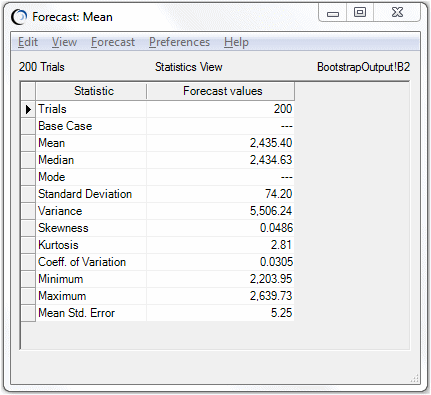Click the Coeff. of Variation value 0.0305
The width and height of the screenshot is (431, 395).
click(276, 262)
